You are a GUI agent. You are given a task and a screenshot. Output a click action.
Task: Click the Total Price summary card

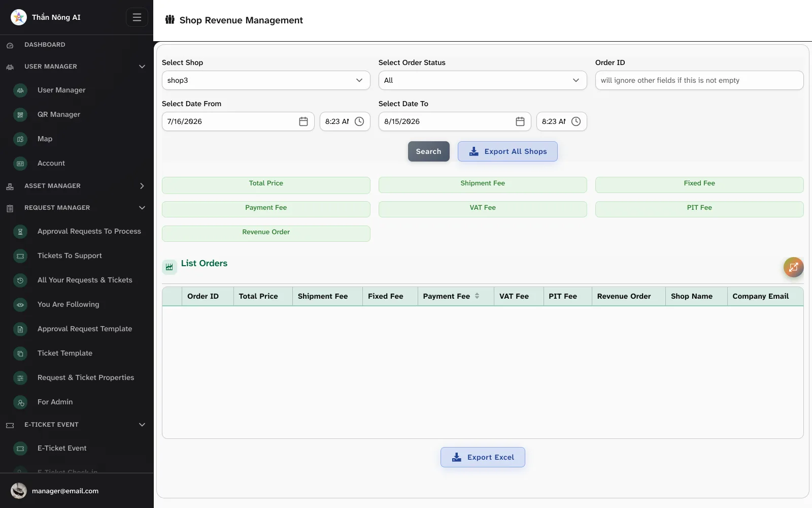tap(266, 185)
